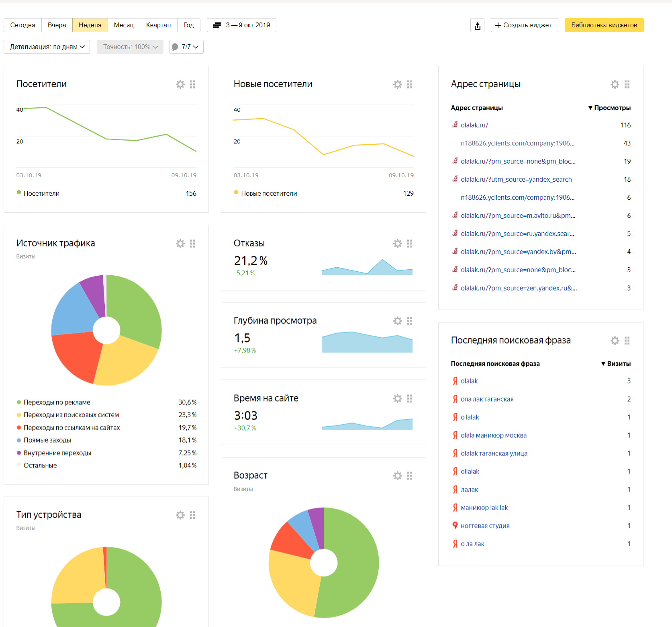Open settings gear of Глубина просмотра widget

[398, 321]
